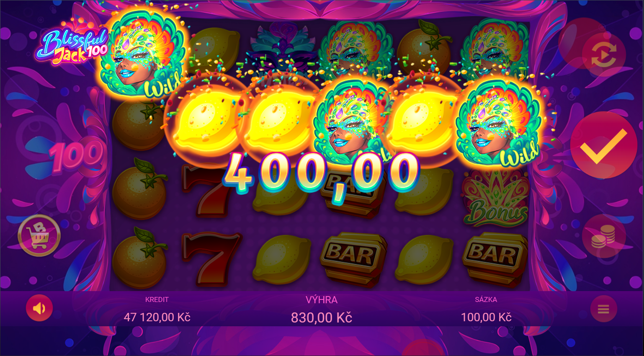Click the 400,00 win amount
Viewport: 644px width, 356px height.
click(322, 174)
